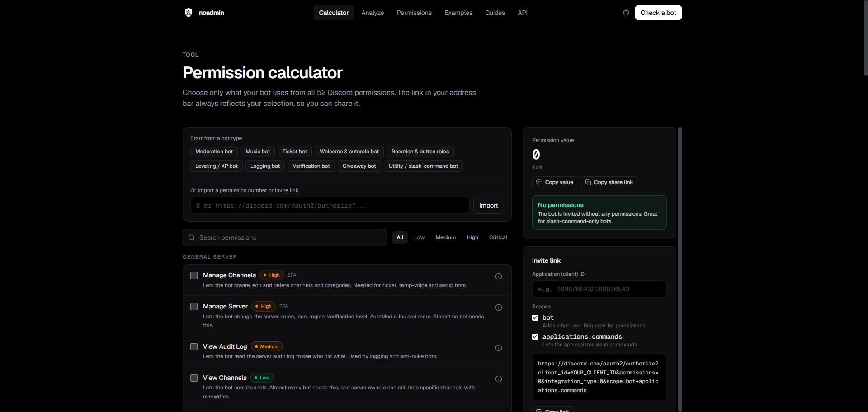Screen dimensions: 868x412
Task: Click the magnifier icon in search box
Action: click(192, 237)
